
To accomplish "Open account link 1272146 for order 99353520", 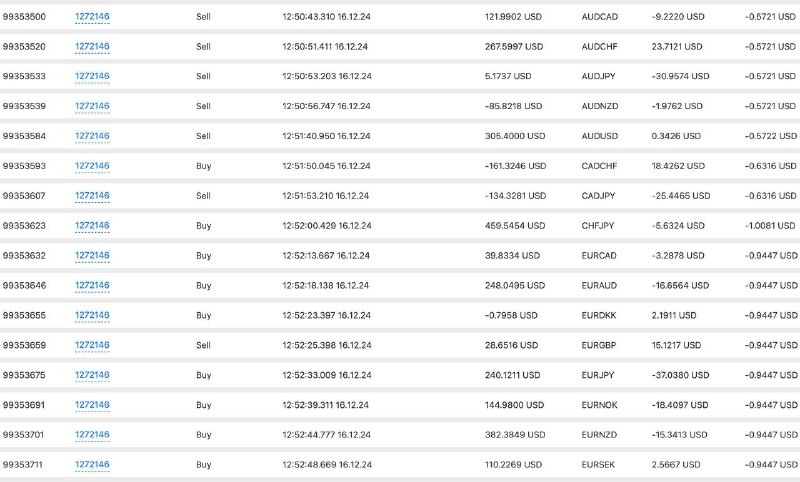I will (x=92, y=46).
